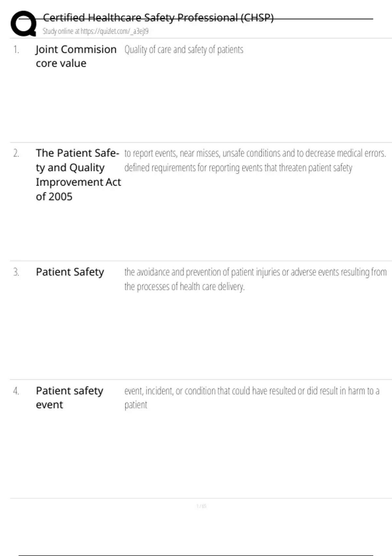Open the quizlet.com study online link
Image resolution: width=392 pixels, height=556 pixels.
95,31
